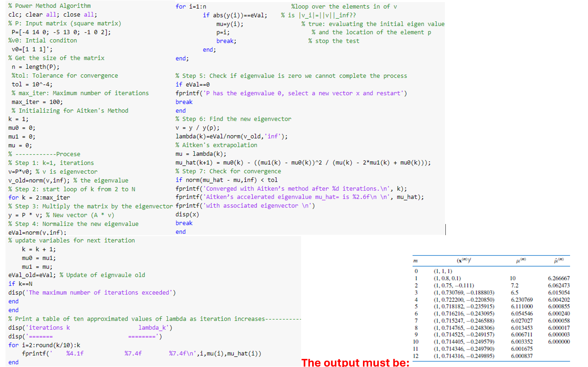Select the input matrix P definition line
Screen dimensions: 588x367
coord(60,32)
